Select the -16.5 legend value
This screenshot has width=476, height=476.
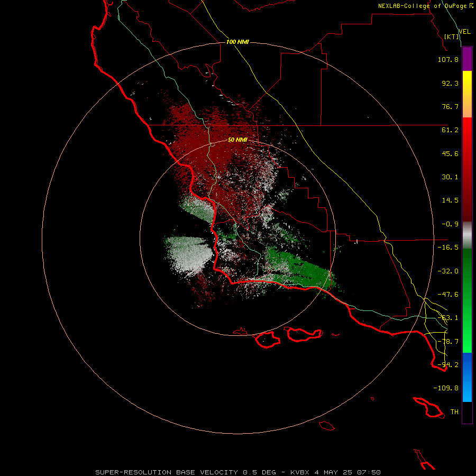tap(448, 248)
